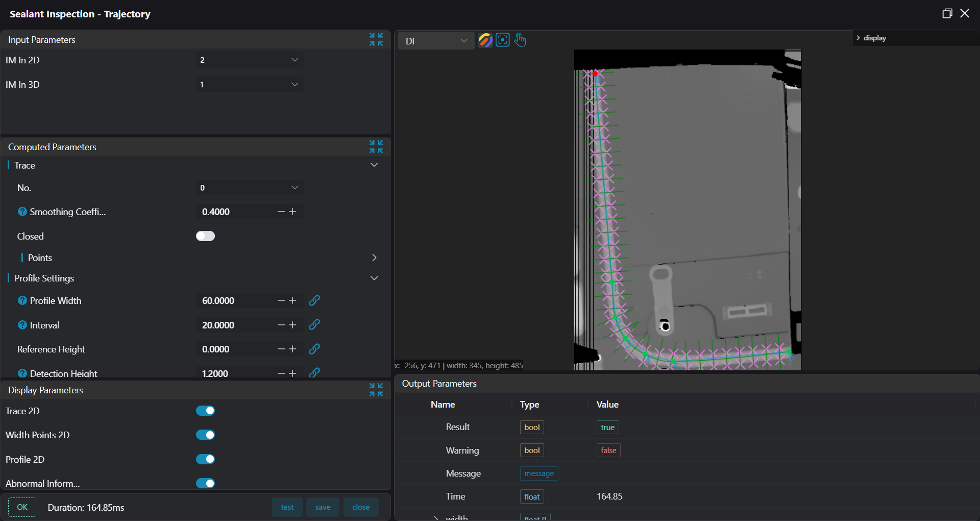Click the save button
980x521 pixels.
[x=323, y=507]
